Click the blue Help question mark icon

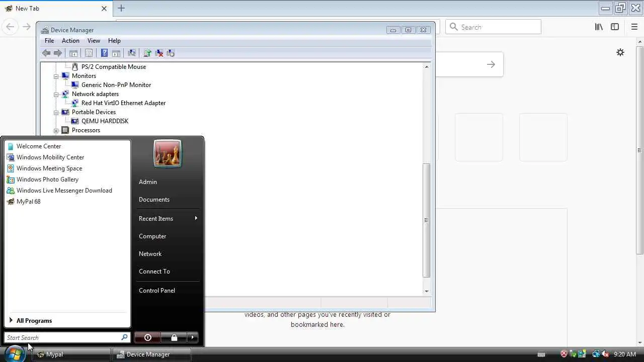(104, 53)
